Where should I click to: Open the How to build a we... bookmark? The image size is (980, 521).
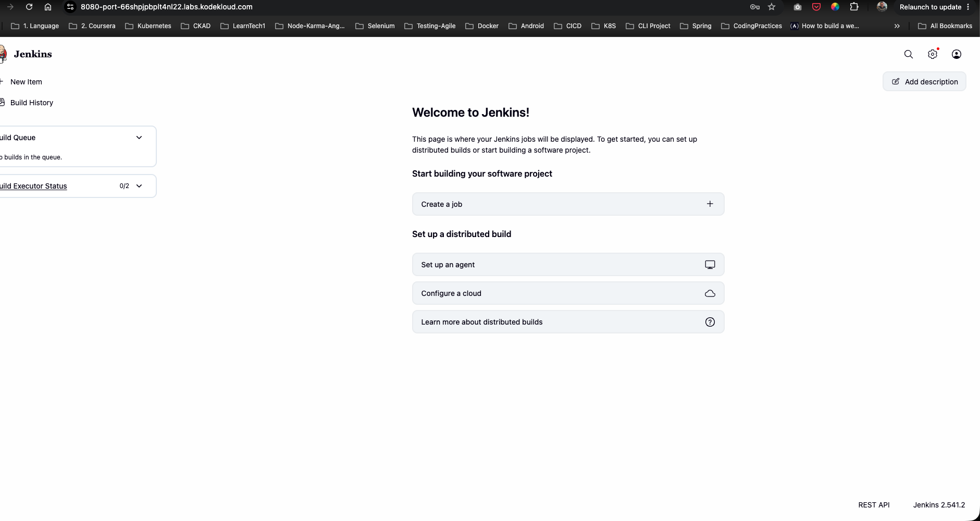825,26
